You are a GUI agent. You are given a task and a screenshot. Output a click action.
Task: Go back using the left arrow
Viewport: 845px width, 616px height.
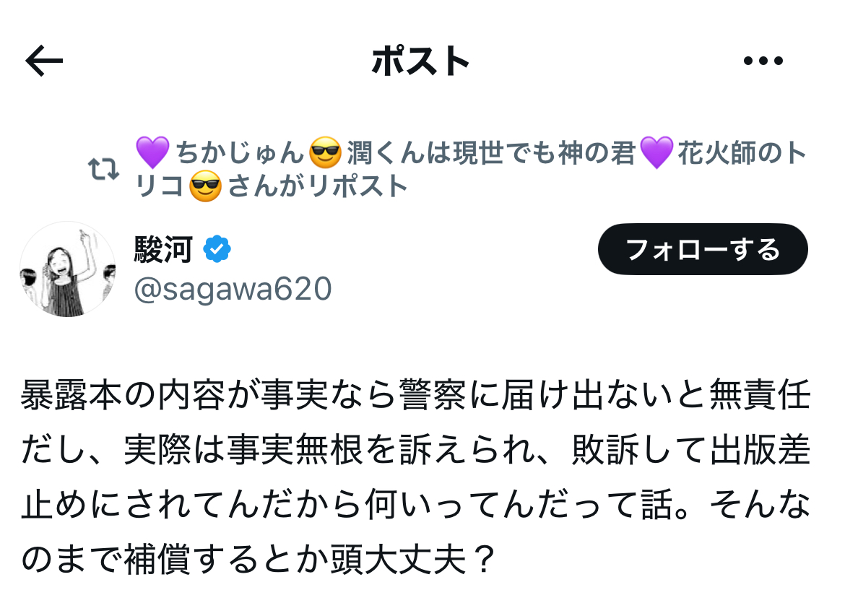[44, 61]
